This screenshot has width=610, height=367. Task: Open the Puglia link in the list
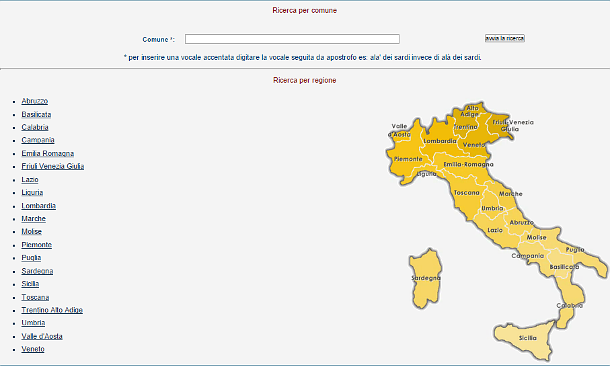click(x=31, y=258)
